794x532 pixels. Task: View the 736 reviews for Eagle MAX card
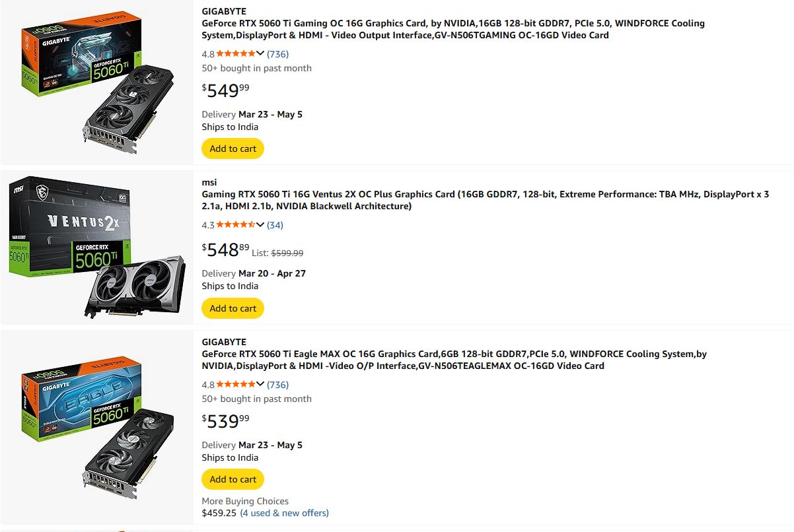(x=277, y=385)
